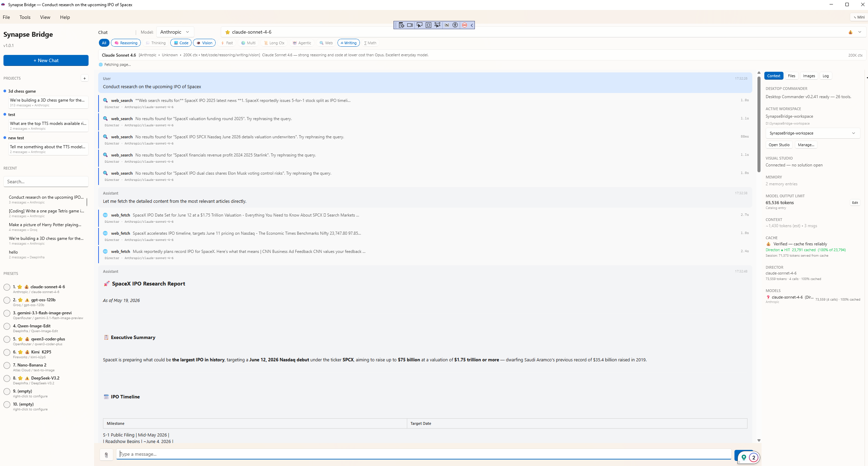Click rocket icon in SpaceX IPO Research Report heading
868x466 pixels.
106,284
